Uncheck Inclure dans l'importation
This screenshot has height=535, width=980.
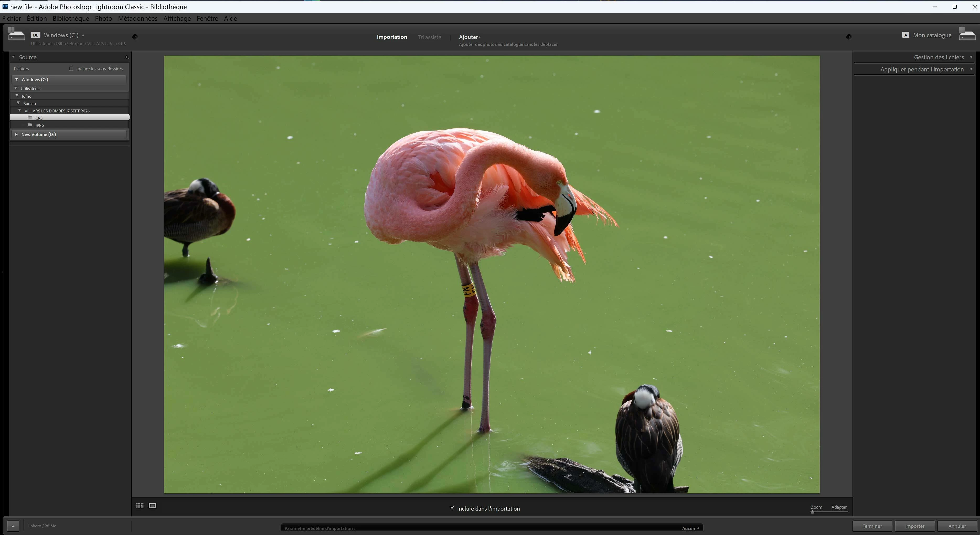[x=452, y=508]
